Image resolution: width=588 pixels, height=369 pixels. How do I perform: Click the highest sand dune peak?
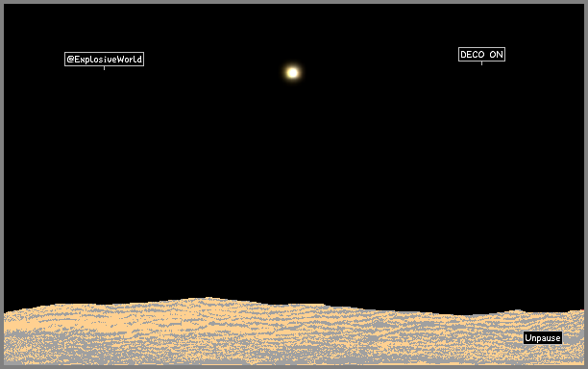coord(208,299)
